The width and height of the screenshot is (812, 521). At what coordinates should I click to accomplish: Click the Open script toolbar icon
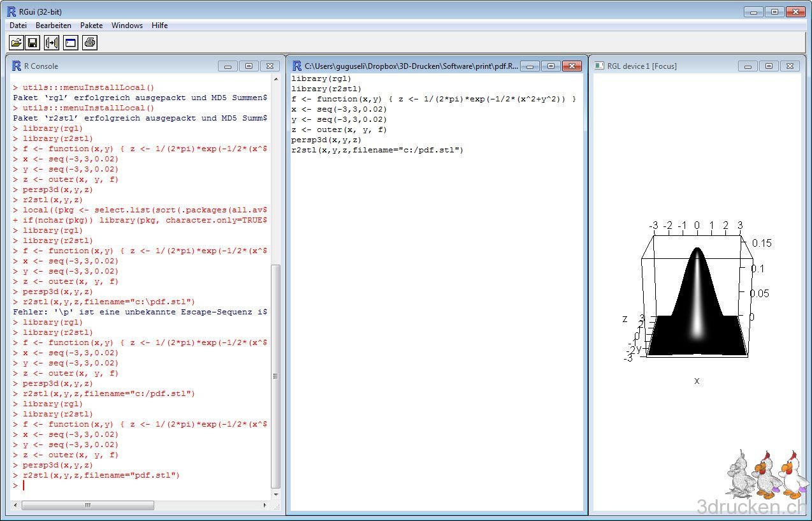tap(16, 43)
